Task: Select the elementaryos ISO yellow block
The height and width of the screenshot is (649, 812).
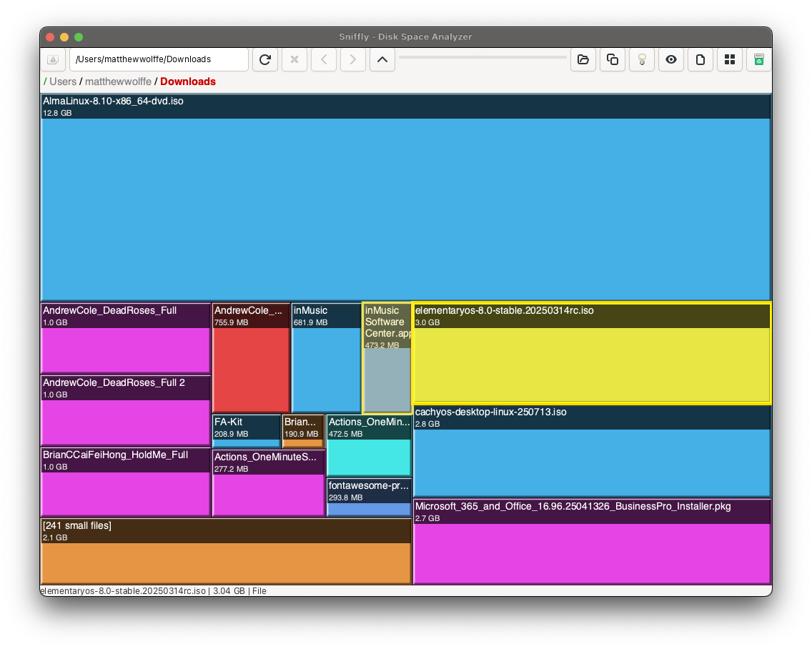Action: coord(592,354)
